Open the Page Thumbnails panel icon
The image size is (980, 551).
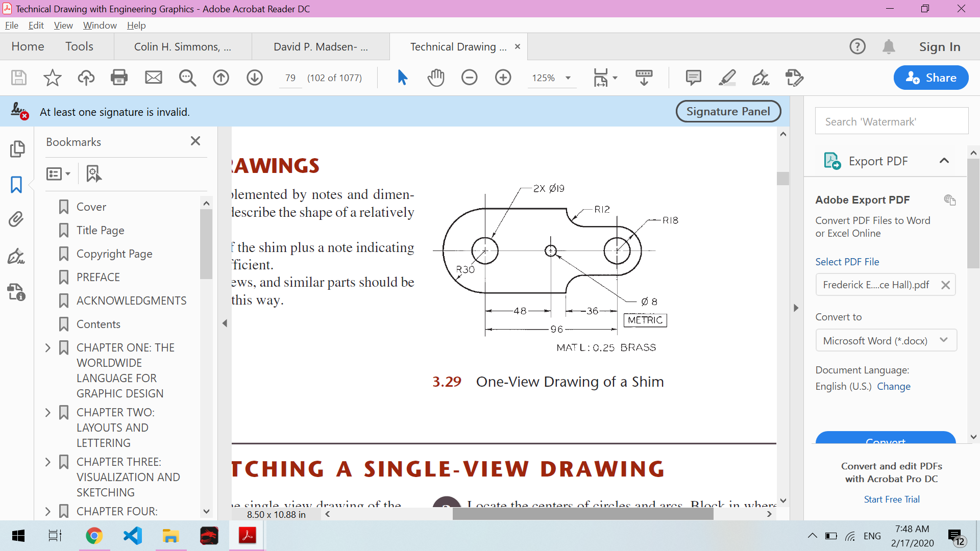coord(16,148)
